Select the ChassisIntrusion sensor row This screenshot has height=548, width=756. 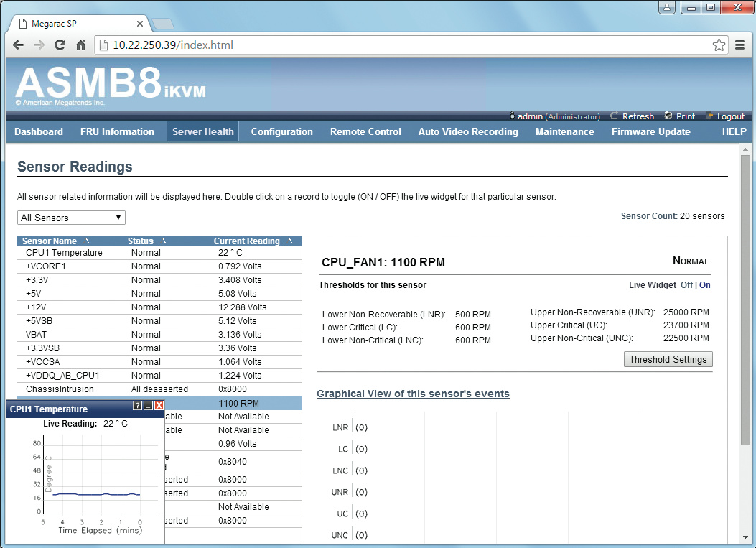point(159,389)
